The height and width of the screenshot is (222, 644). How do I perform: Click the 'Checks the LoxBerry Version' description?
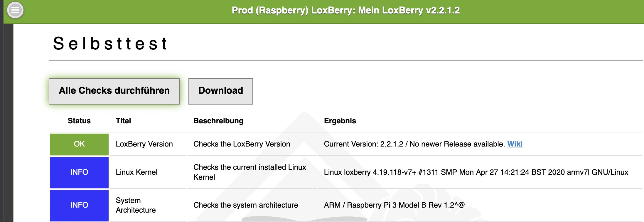[242, 144]
